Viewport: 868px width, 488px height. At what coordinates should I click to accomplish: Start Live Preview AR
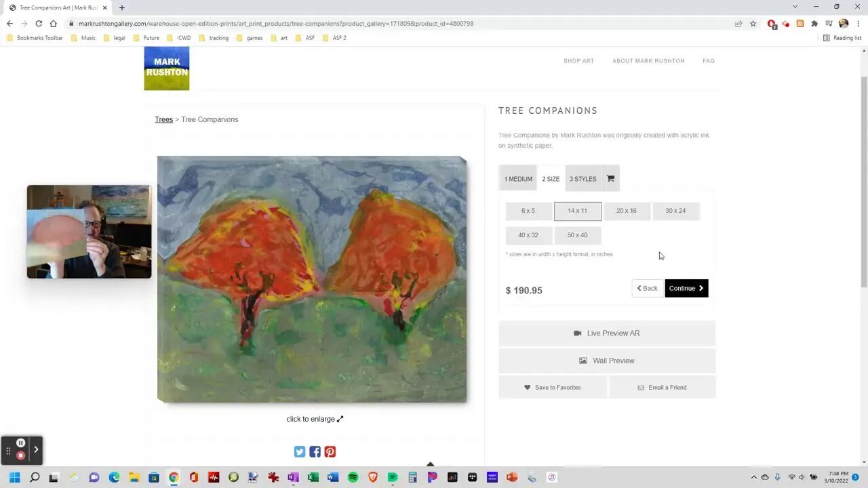[607, 333]
